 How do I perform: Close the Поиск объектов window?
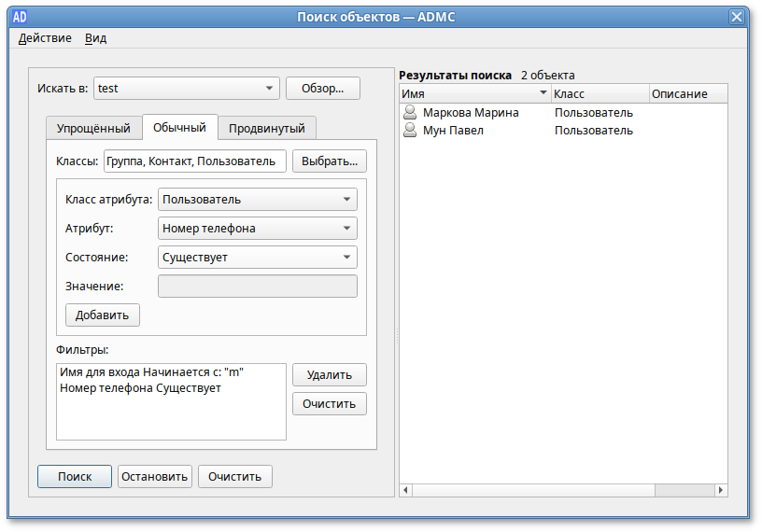[x=736, y=17]
